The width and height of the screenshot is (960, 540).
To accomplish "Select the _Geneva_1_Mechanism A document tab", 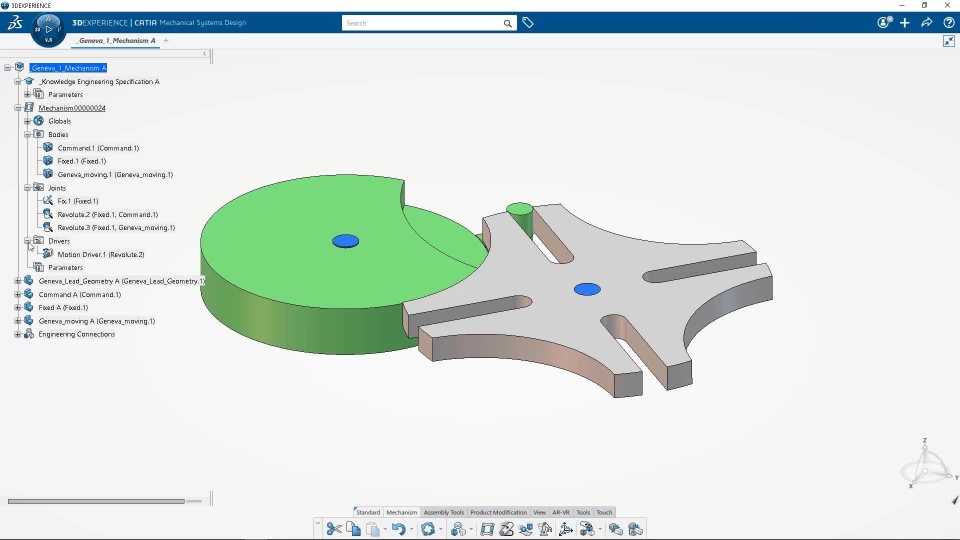I will 116,40.
